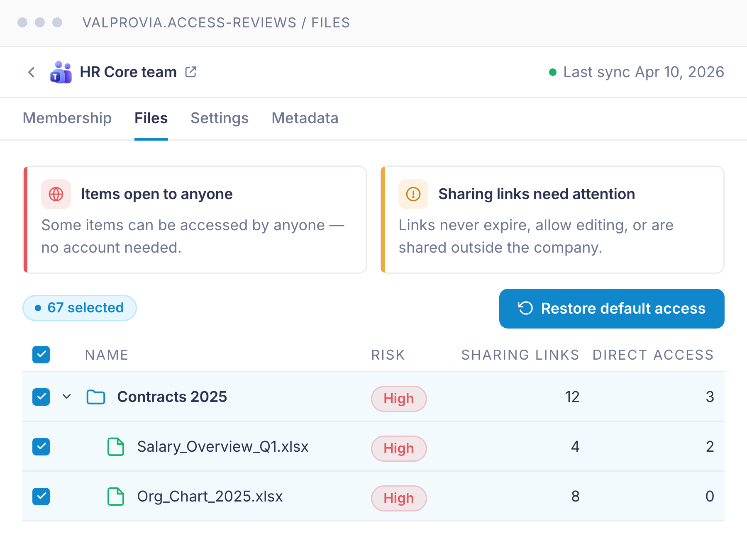
Task: Click the warning icon on sharing links card
Action: 413,194
